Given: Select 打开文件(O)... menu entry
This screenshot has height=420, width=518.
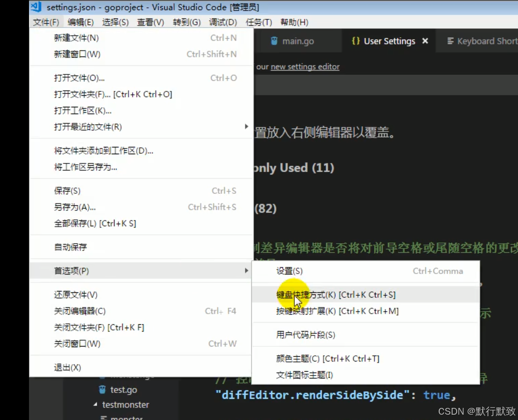Looking at the screenshot, I should tap(142, 78).
